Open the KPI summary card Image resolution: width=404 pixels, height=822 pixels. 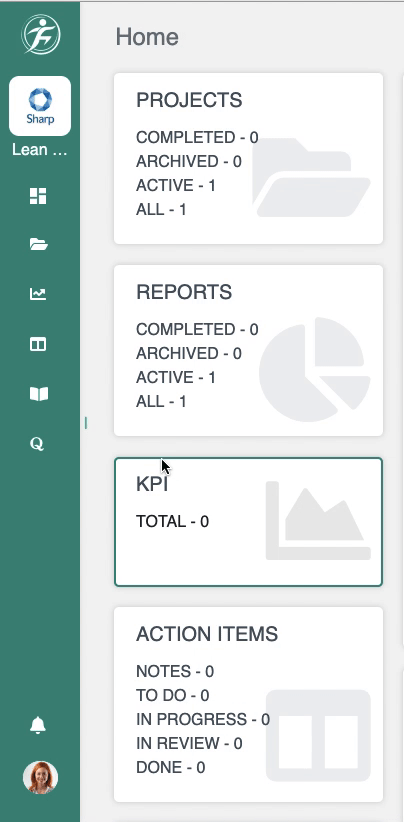click(248, 522)
